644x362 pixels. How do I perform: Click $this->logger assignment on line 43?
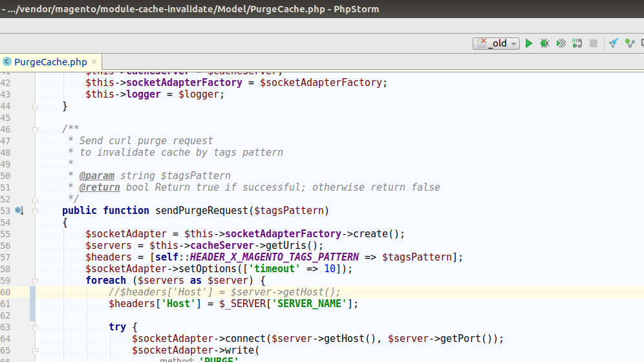[x=155, y=94]
